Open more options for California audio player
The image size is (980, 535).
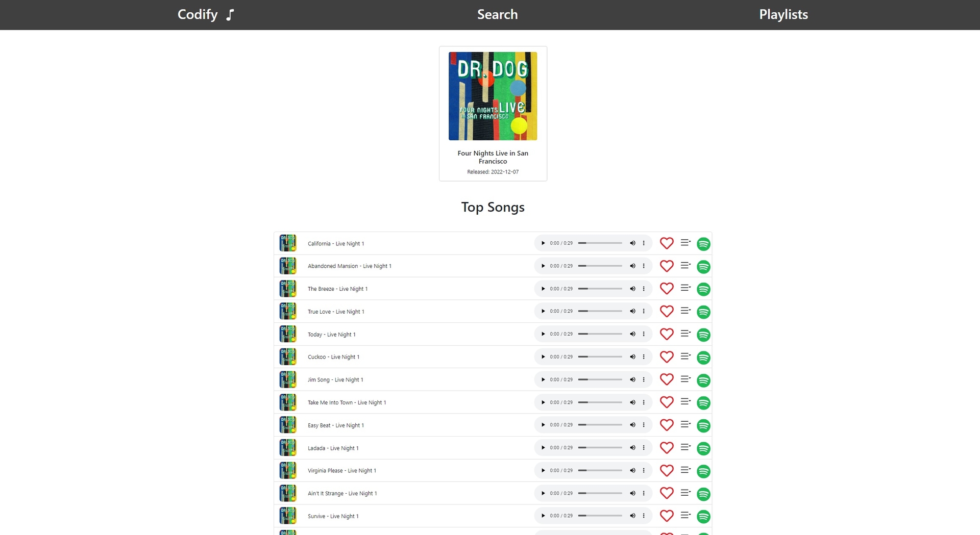(x=644, y=243)
